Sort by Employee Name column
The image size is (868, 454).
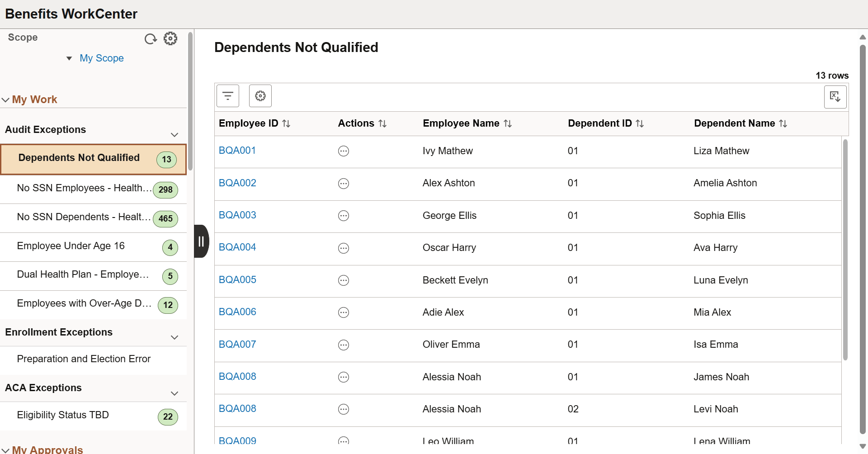tap(508, 123)
